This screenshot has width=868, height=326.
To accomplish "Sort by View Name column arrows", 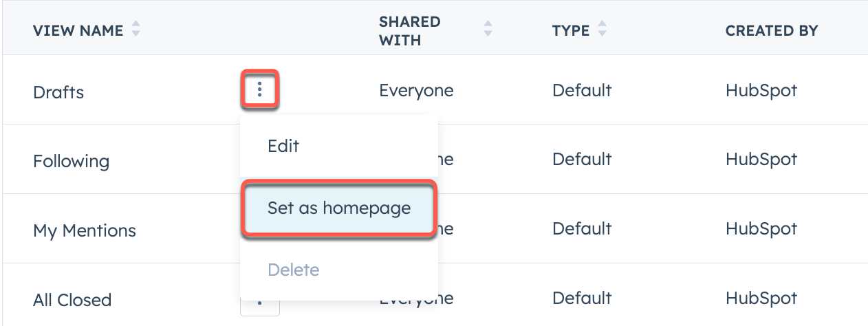I will tap(136, 30).
